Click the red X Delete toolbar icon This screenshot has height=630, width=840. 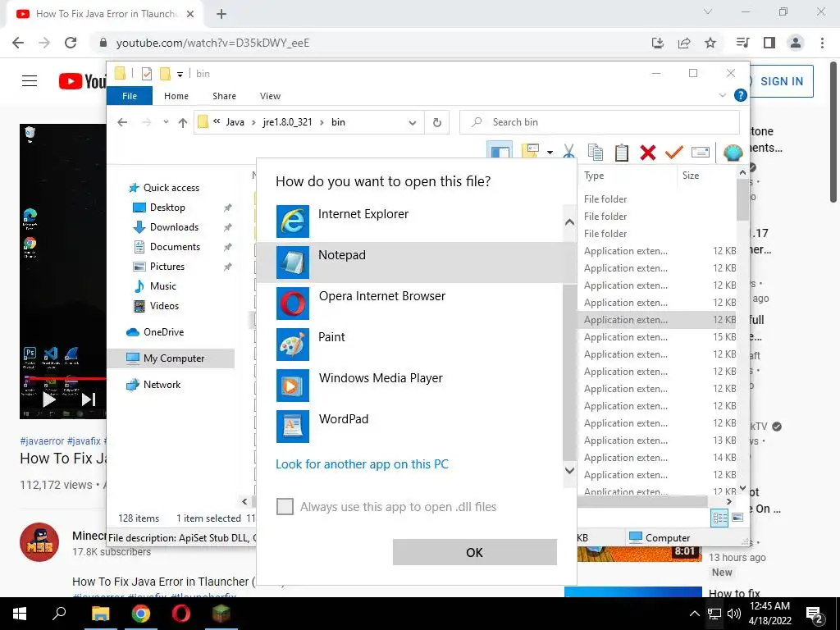pyautogui.click(x=648, y=153)
